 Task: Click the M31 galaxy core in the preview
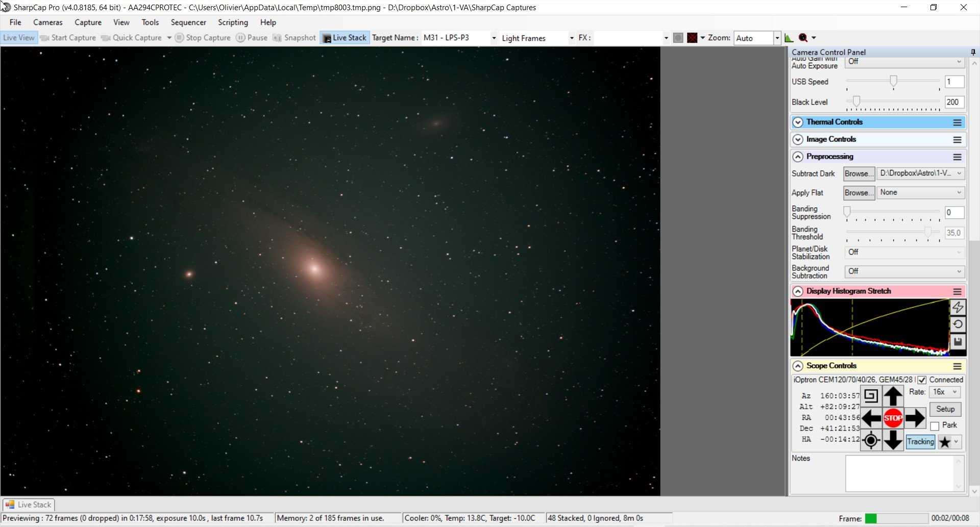click(314, 268)
